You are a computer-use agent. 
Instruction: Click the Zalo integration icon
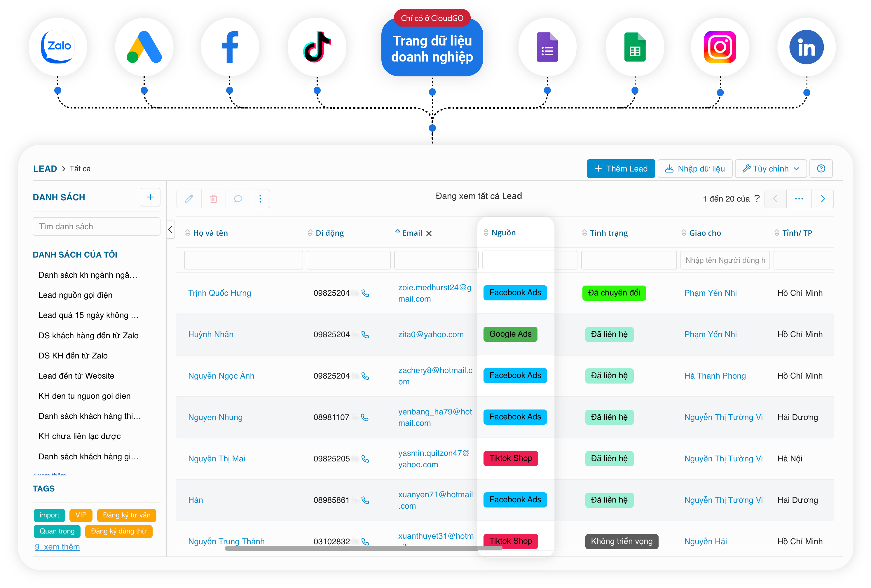(x=58, y=47)
